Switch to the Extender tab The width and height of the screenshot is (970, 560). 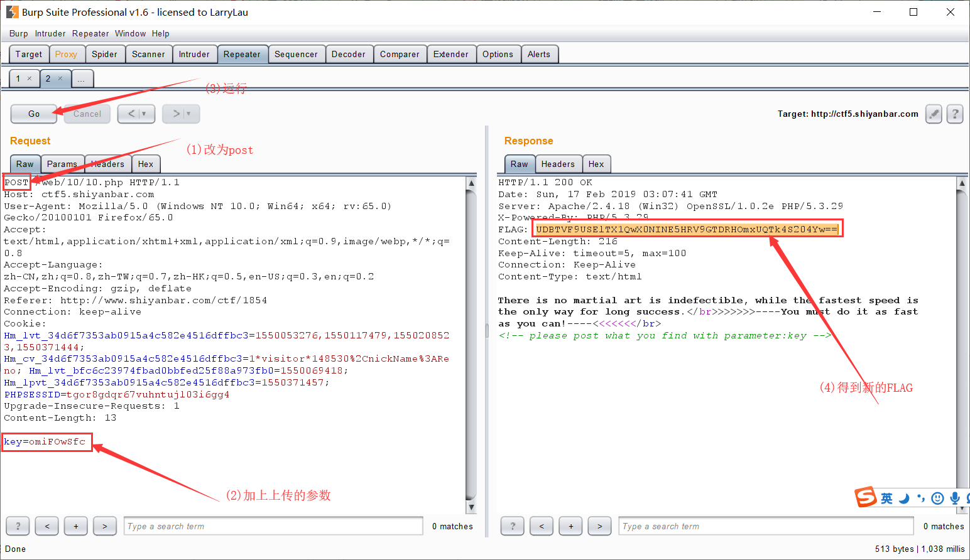[x=451, y=54]
